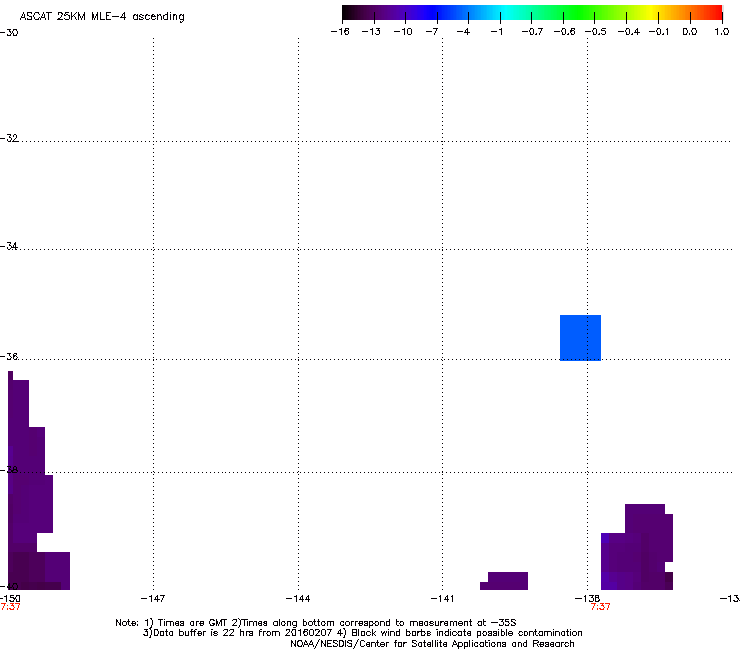Click the -32 latitude label
This screenshot has width=740, height=650.
[x=9, y=138]
